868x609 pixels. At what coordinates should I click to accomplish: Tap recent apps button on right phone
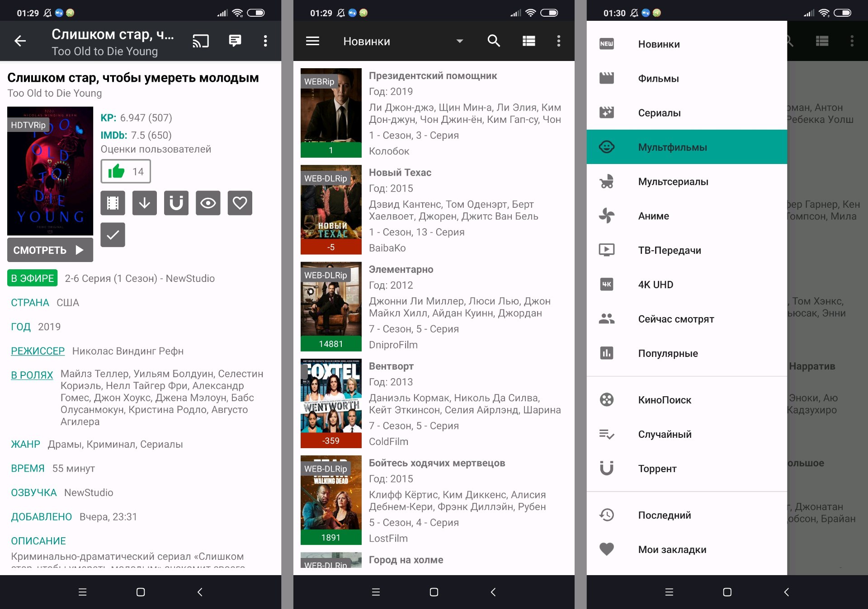click(x=669, y=592)
